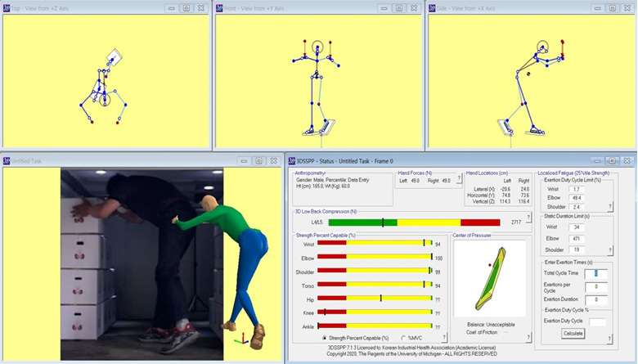Click the Exertion Duty Cycle result field

596,321
